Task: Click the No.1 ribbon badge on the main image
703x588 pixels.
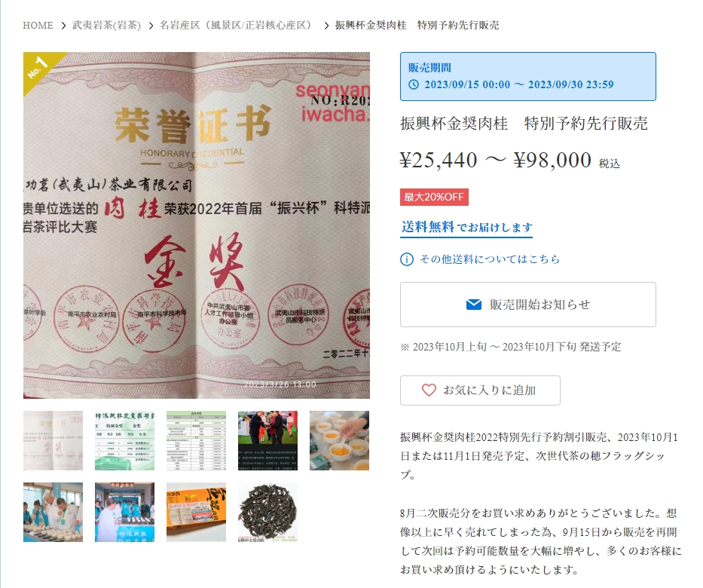Action: coord(39,68)
